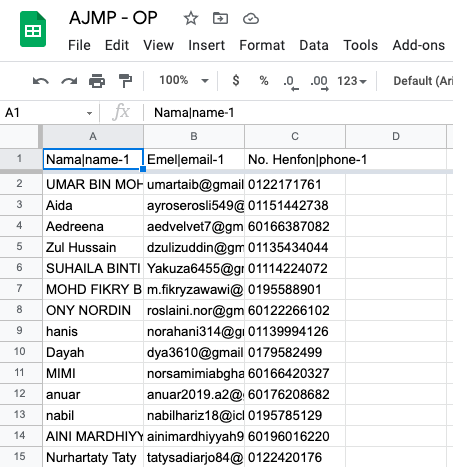This screenshot has width=453, height=467.
Task: Redo the last action
Action: point(69,81)
